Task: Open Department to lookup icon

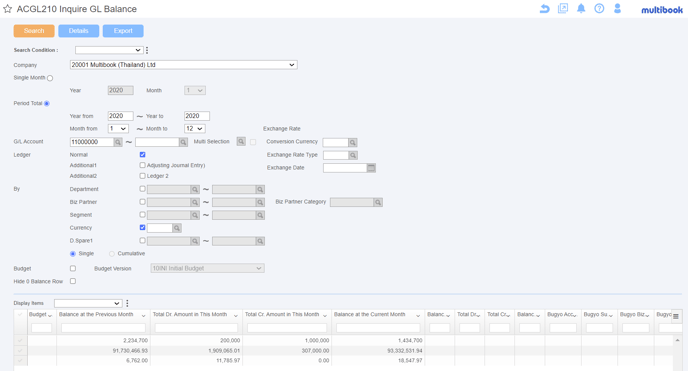Action: pyautogui.click(x=260, y=189)
